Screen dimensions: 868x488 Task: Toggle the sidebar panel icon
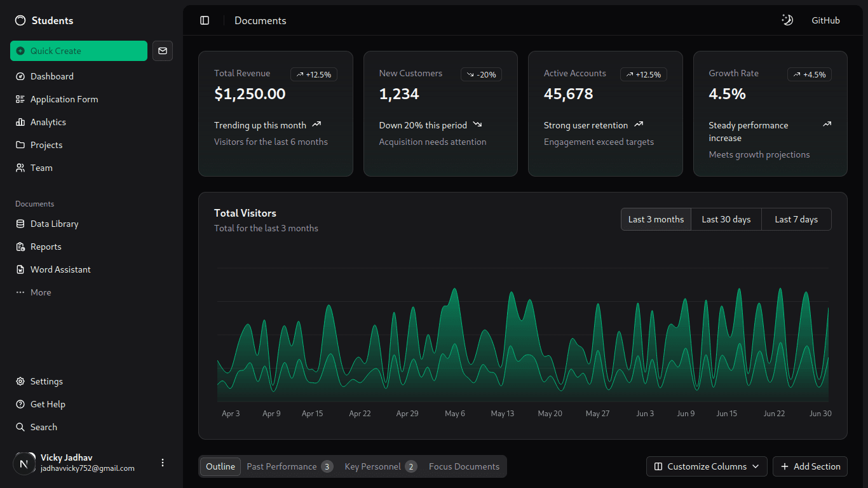(205, 20)
